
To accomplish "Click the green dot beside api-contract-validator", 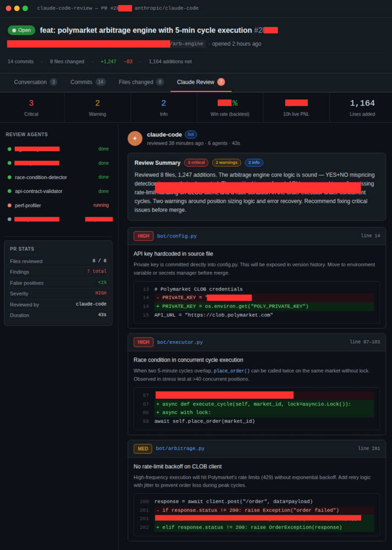I will point(10,191).
